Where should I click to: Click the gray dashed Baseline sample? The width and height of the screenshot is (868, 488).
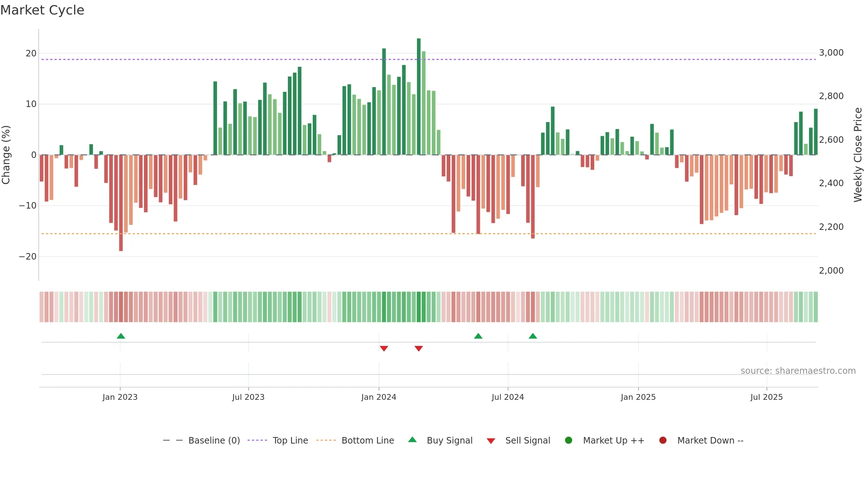(173, 440)
